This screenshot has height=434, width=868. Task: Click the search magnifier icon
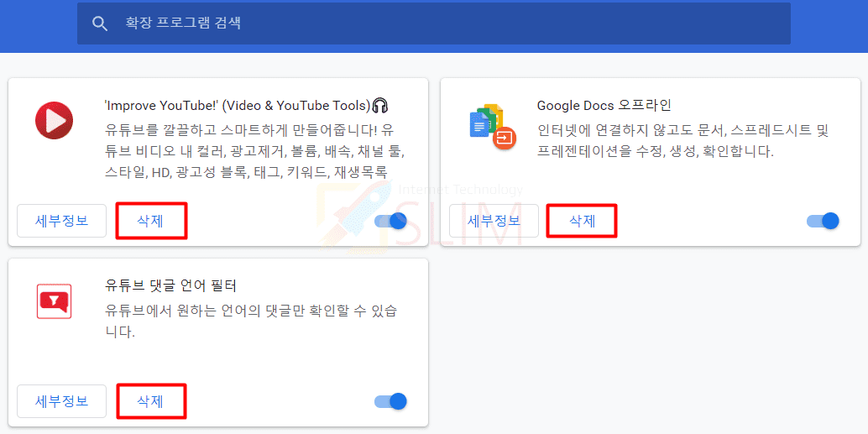[100, 24]
